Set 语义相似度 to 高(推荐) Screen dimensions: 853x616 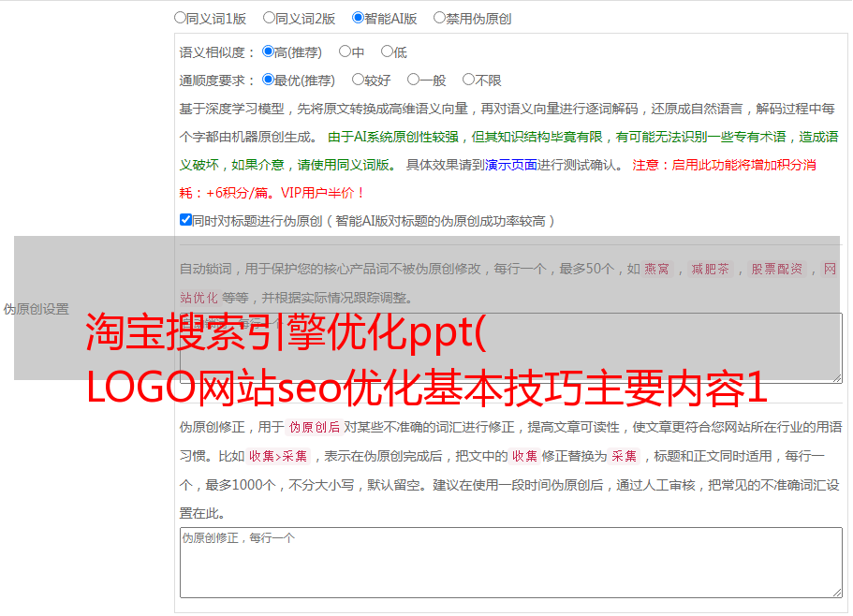click(x=268, y=51)
